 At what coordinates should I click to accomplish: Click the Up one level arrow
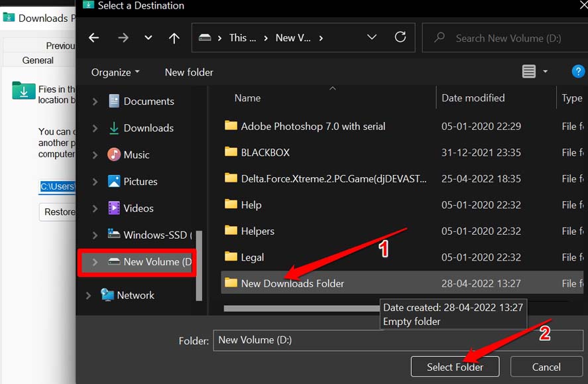(174, 38)
